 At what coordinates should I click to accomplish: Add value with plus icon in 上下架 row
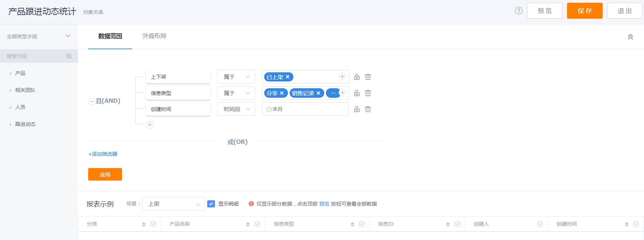tap(343, 77)
